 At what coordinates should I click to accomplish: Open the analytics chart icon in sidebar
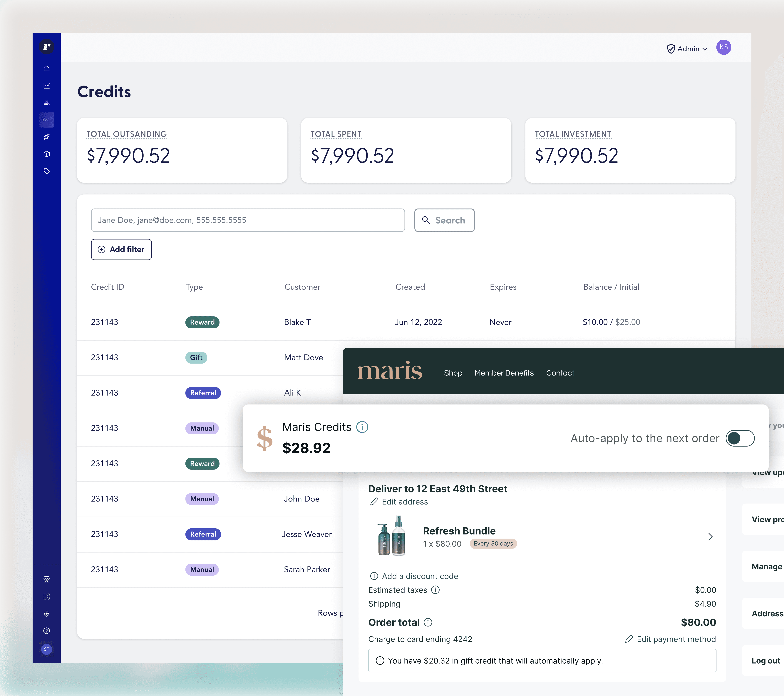46,86
